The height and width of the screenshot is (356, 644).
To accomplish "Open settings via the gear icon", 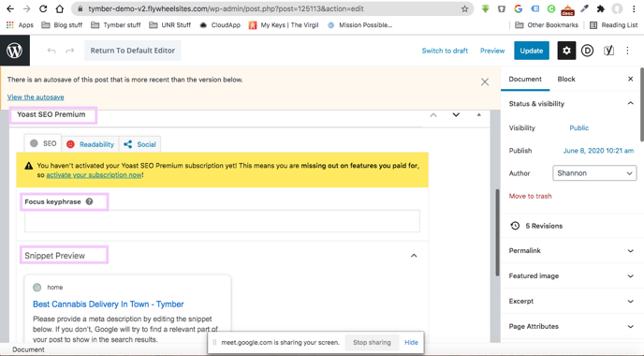I will [566, 51].
